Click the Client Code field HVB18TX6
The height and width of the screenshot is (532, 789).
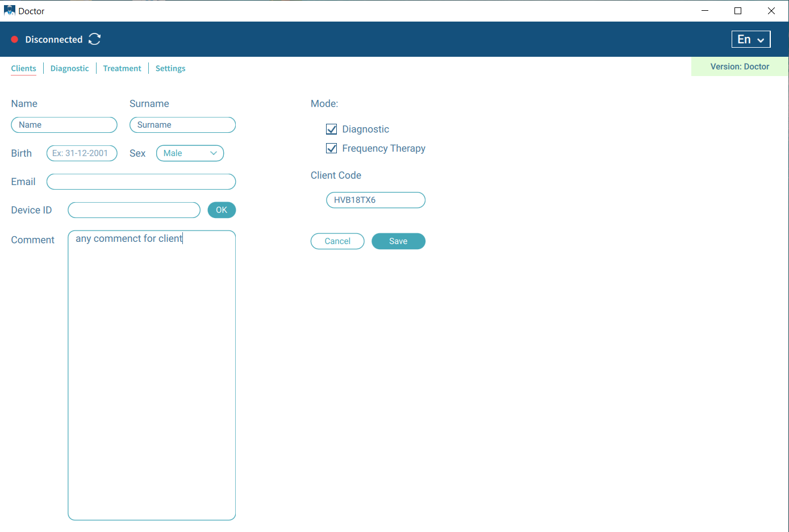[x=375, y=200]
